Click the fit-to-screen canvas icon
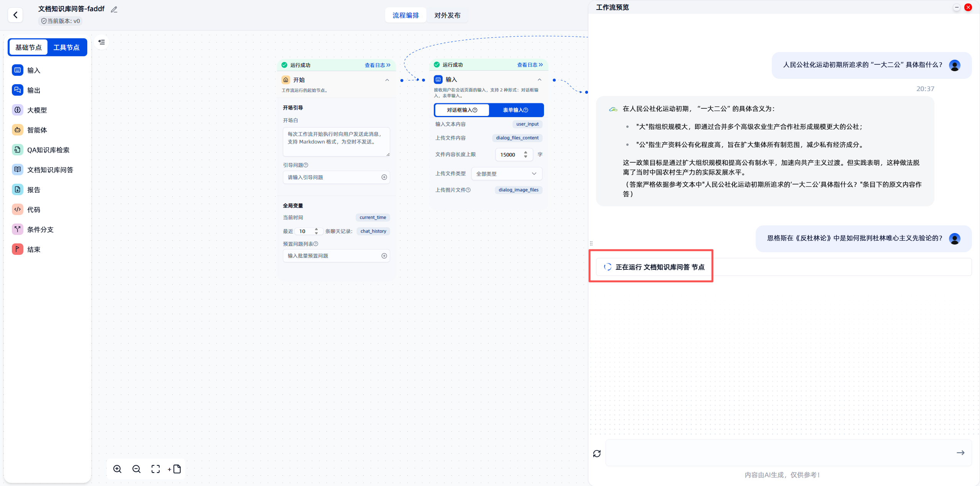This screenshot has width=980, height=486. 155,469
